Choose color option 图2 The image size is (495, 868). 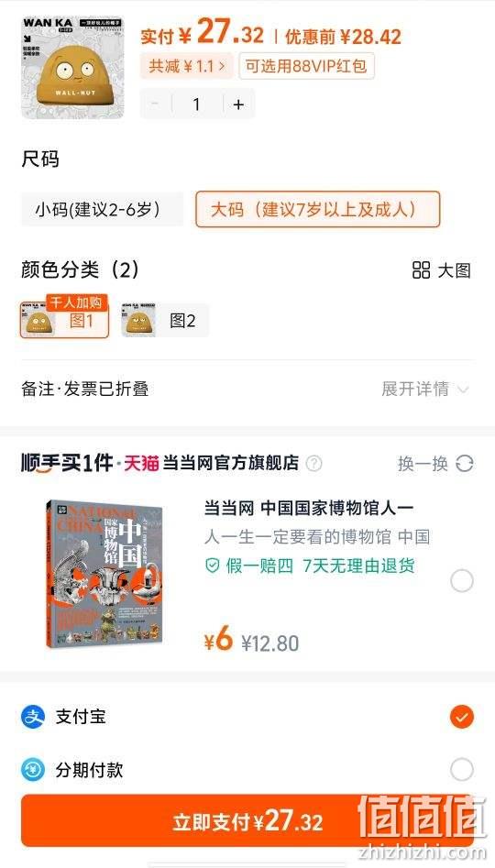pos(165,320)
